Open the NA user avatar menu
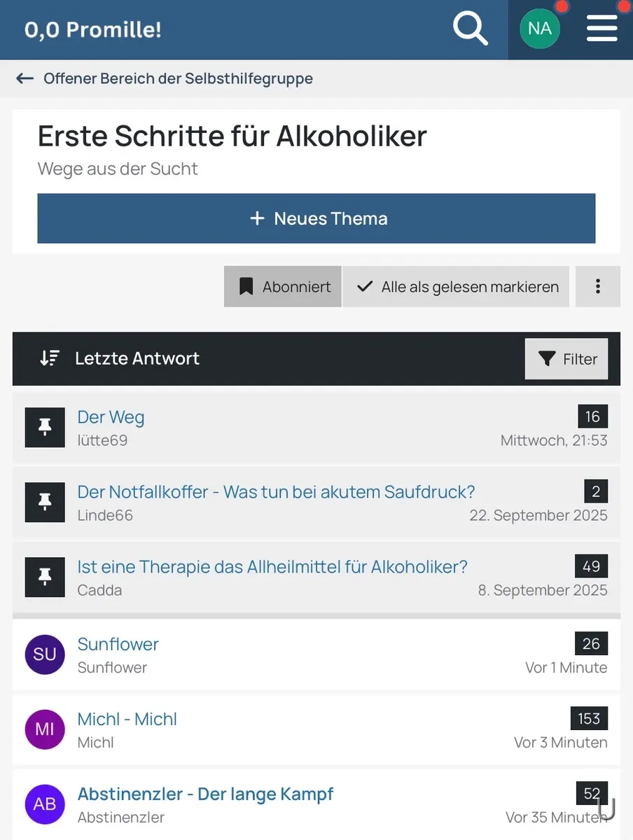Viewport: 633px width, 840px height. tap(540, 29)
